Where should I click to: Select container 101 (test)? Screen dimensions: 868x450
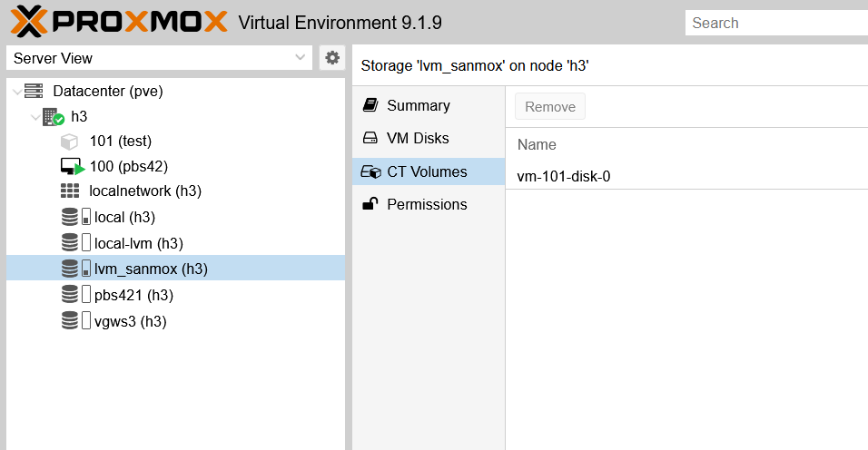coord(121,141)
